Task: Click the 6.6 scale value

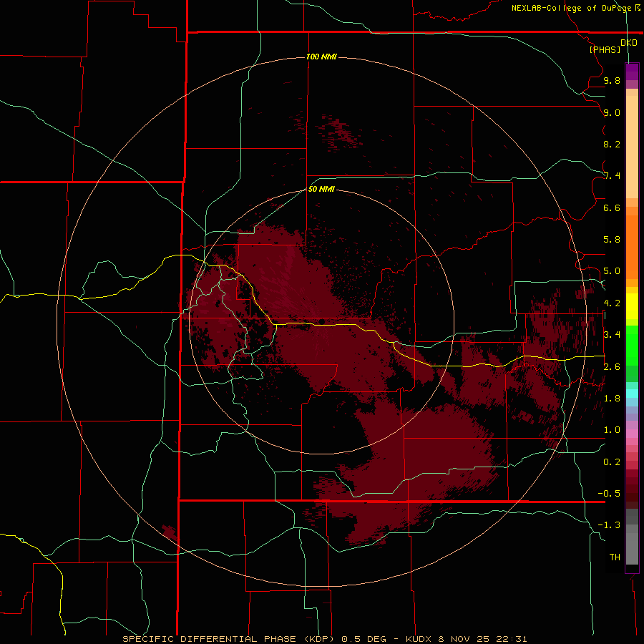Action: [612, 208]
